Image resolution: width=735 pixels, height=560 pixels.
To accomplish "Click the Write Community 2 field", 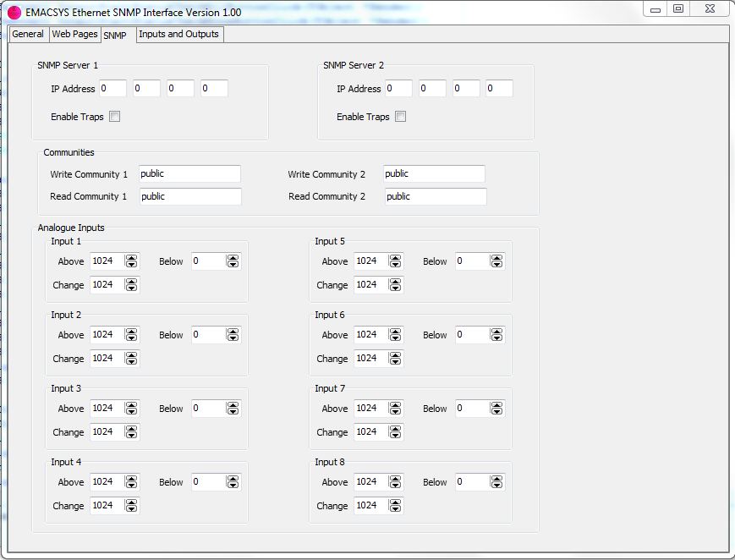I will 434,174.
